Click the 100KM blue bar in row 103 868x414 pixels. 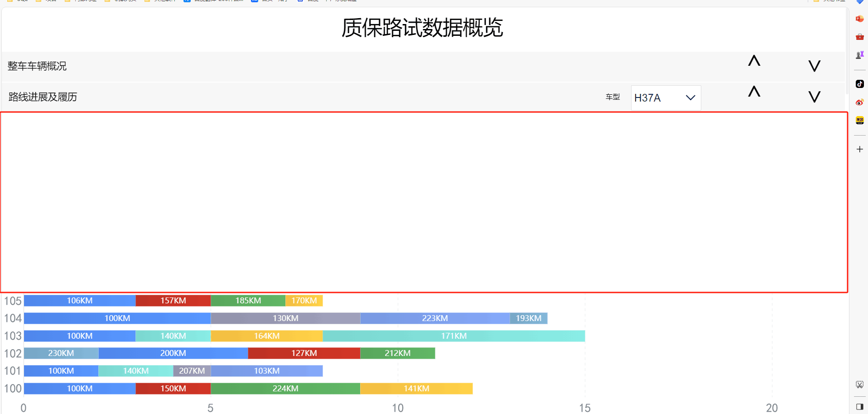[80, 336]
